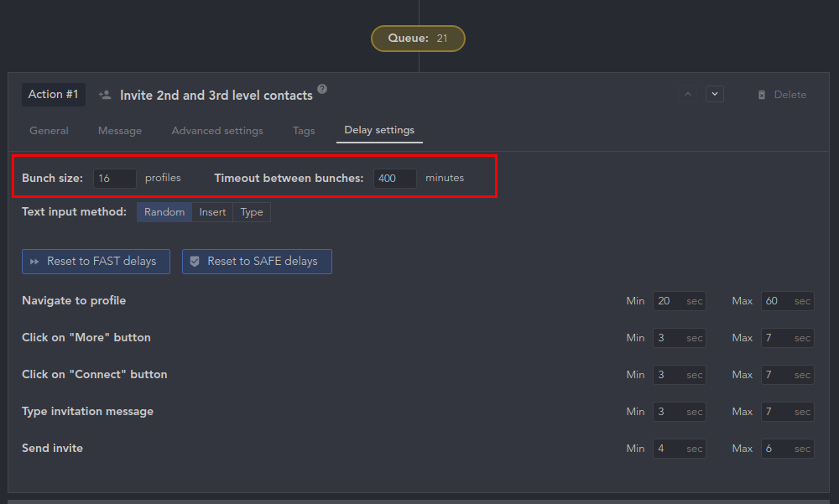Select Insert text input method
839x504 pixels.
click(x=212, y=212)
